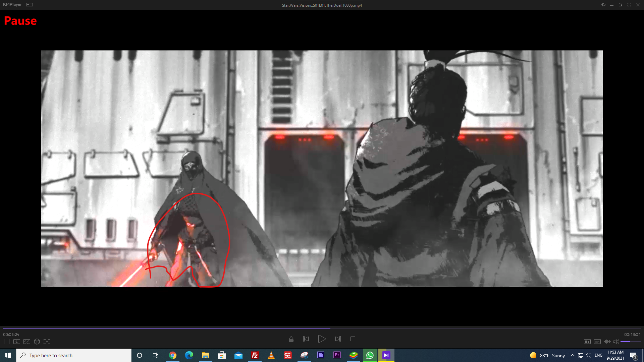The height and width of the screenshot is (362, 644).
Task: Toggle HW hardware acceleration
Action: click(x=587, y=342)
